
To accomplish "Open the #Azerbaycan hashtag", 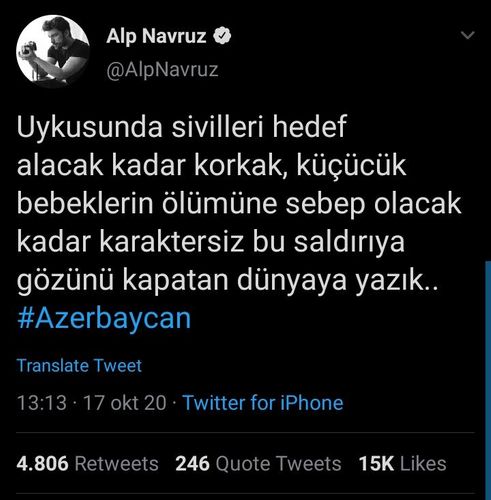I will point(104,318).
